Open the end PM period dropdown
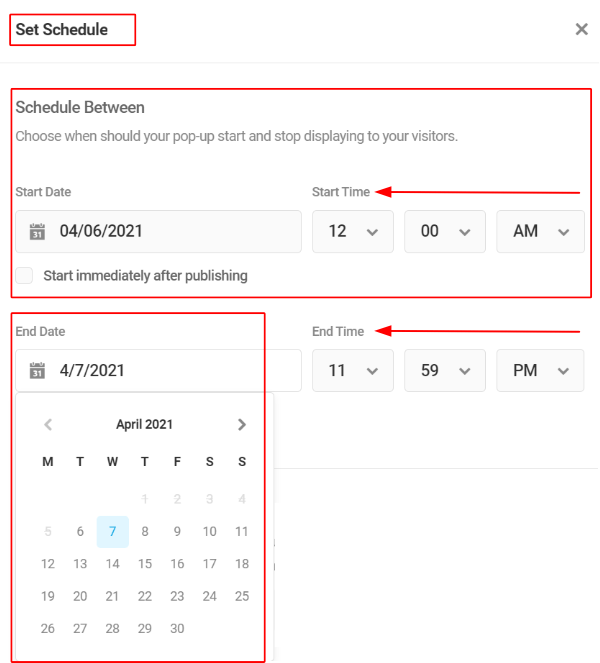The image size is (600, 663). click(x=540, y=370)
